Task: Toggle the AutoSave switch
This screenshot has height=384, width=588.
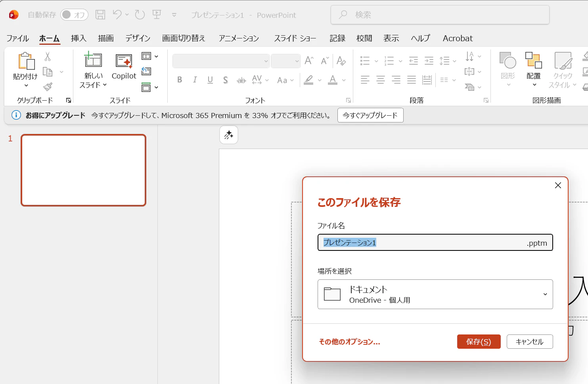Action: [x=74, y=15]
